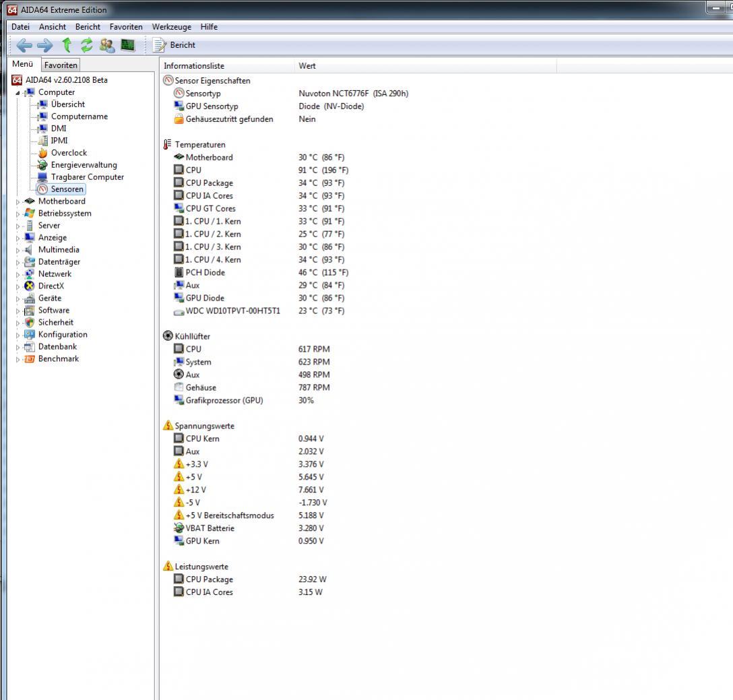Screen dimensions: 733x700
Task: Select the IPMI tree item
Action: pos(59,141)
